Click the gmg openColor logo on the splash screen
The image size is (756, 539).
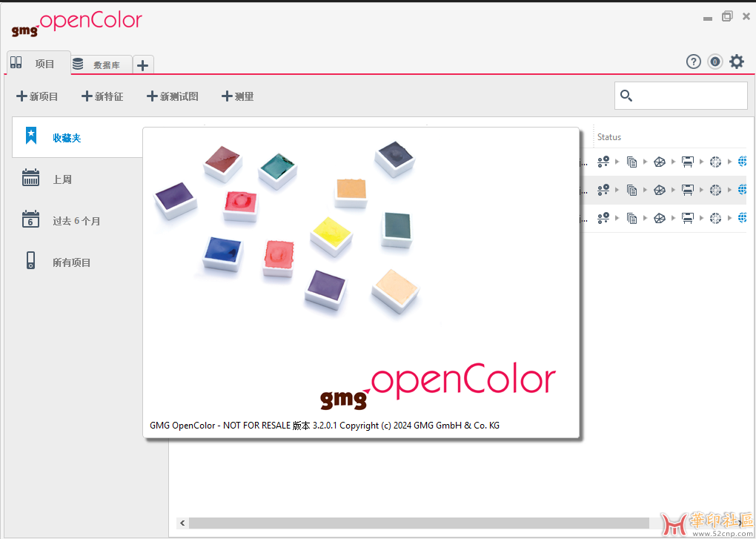[x=438, y=387]
